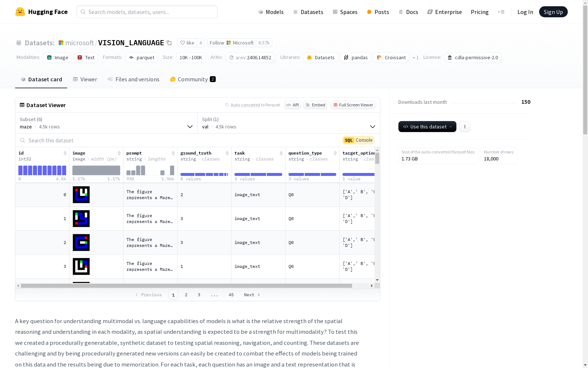Open maze image thumbnail in row 0
This screenshot has height=368, width=588.
tap(81, 195)
